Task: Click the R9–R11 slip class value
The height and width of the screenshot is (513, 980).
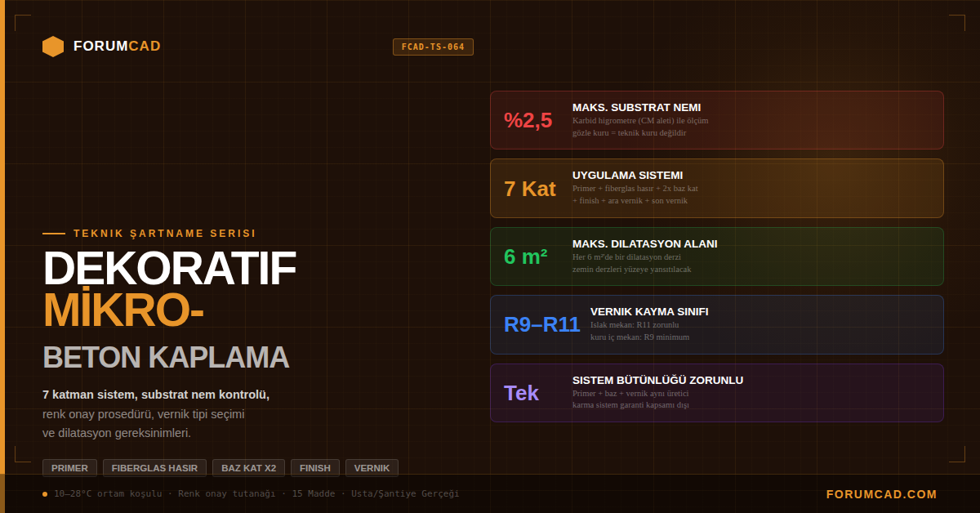Action: tap(542, 324)
